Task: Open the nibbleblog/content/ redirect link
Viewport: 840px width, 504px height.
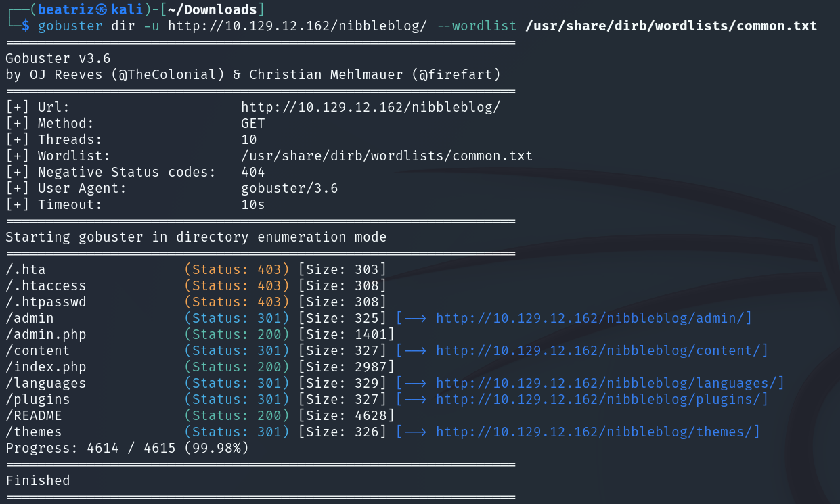Action: tap(602, 350)
